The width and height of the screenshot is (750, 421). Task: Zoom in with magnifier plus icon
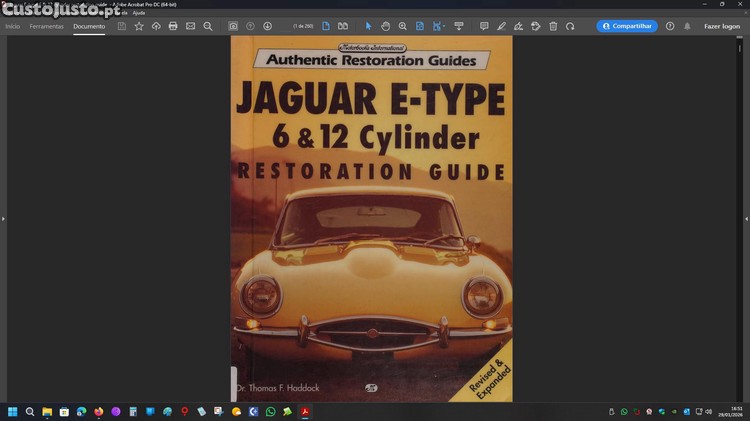tap(403, 26)
